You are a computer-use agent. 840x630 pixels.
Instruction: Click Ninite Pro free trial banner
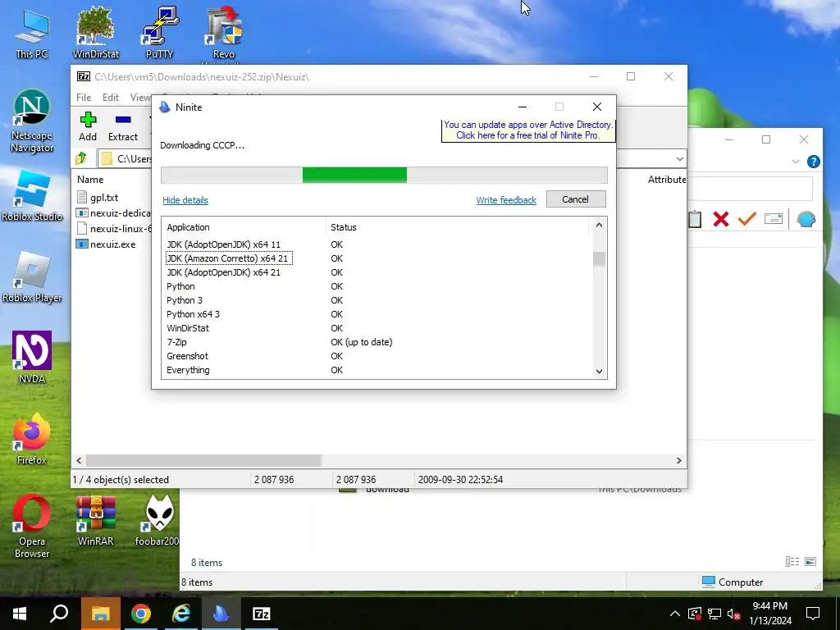pos(527,130)
